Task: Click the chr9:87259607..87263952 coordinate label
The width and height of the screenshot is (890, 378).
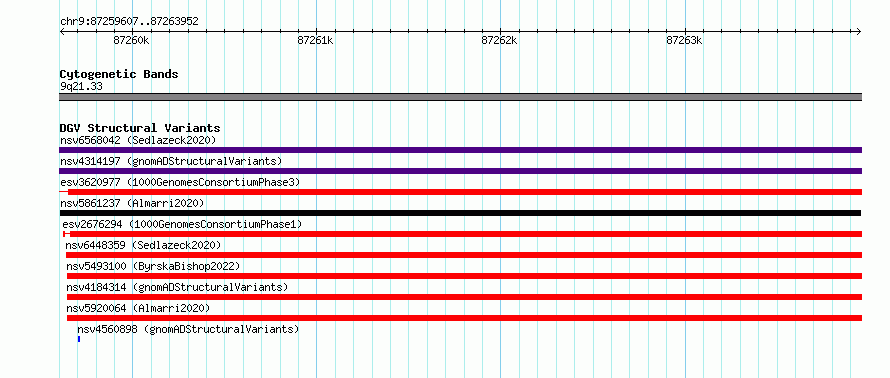Action: (x=129, y=22)
